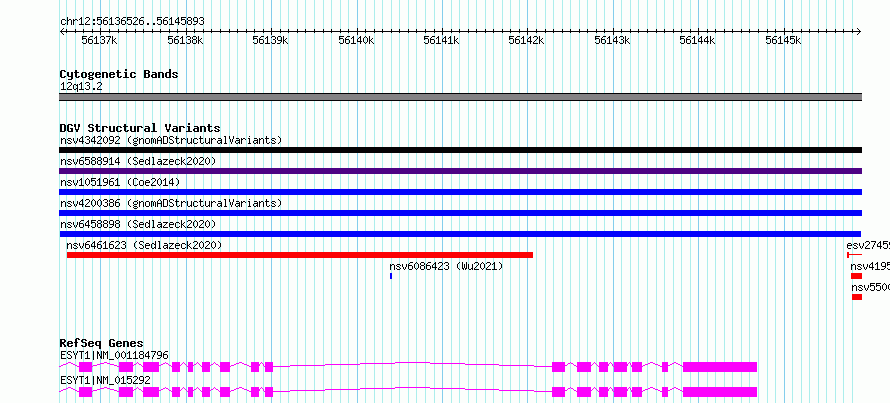890x403 pixels.
Task: Select the 56142k ruler tick label
Action: (527, 40)
